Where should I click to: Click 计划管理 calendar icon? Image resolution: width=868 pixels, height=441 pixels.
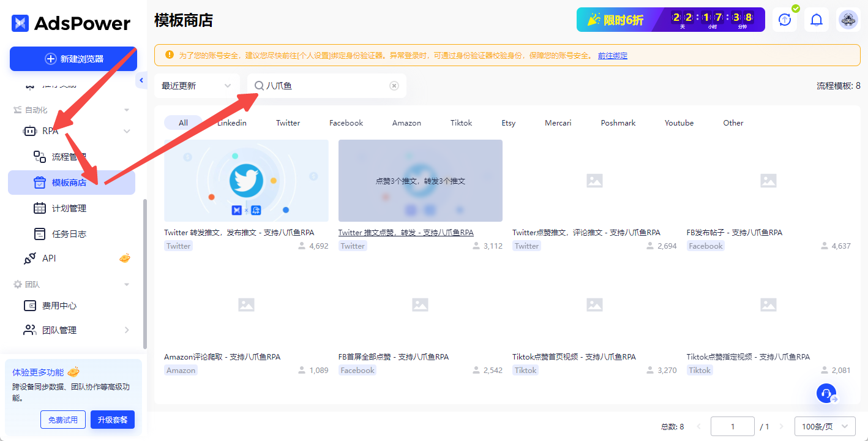tap(40, 208)
